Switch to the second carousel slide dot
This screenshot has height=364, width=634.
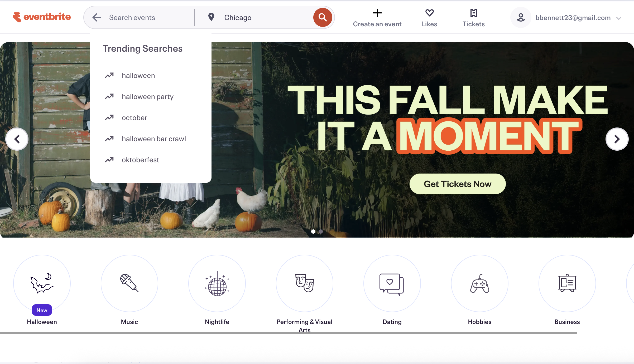coord(320,232)
